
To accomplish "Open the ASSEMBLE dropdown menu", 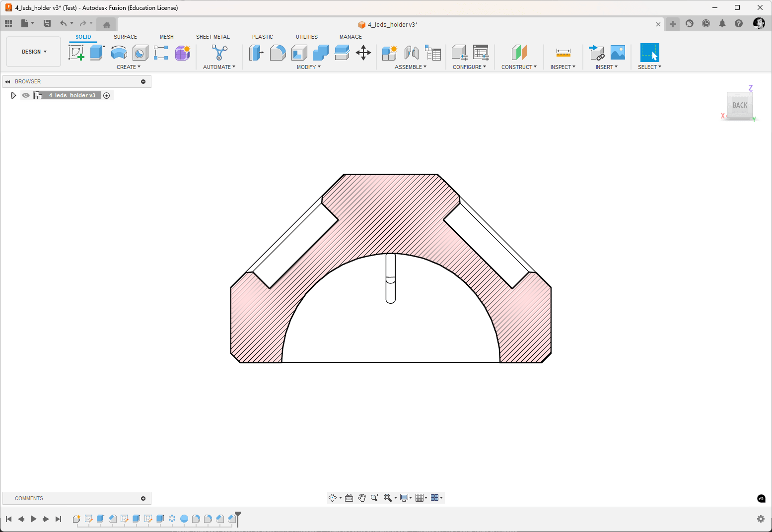I will pyautogui.click(x=411, y=67).
